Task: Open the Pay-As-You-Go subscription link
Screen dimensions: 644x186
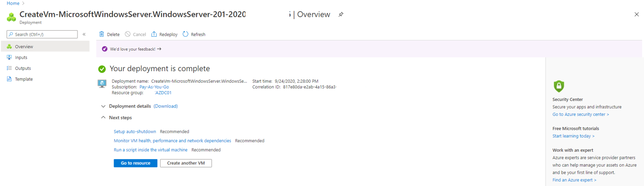Action: [154, 87]
